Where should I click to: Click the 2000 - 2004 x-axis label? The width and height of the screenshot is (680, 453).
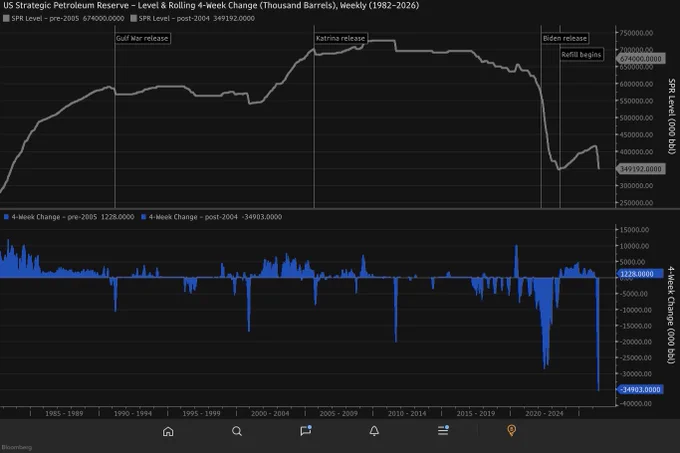click(270, 414)
